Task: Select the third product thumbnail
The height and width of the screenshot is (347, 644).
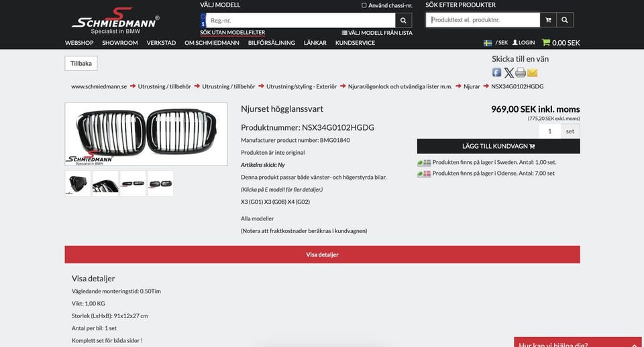Action: pos(133,184)
